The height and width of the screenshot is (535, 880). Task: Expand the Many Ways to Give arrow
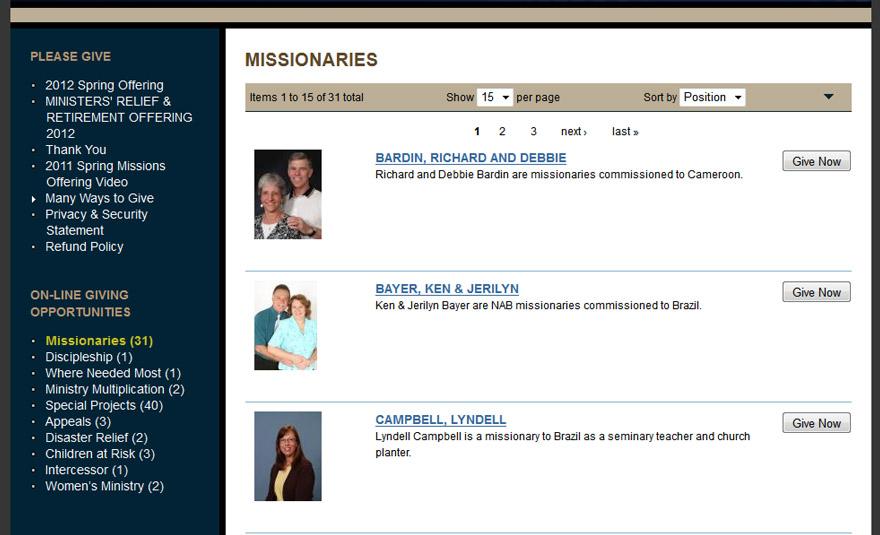34,199
